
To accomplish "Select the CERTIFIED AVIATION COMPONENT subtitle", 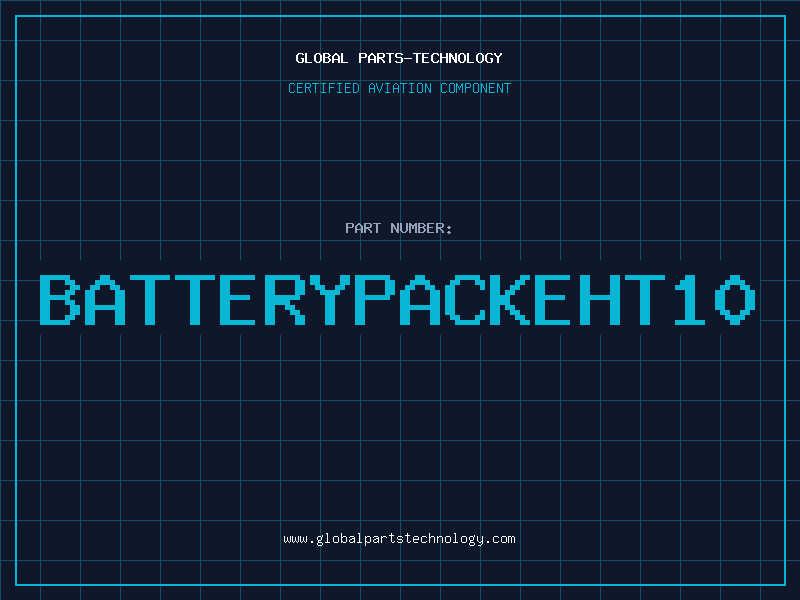I will [x=399, y=88].
